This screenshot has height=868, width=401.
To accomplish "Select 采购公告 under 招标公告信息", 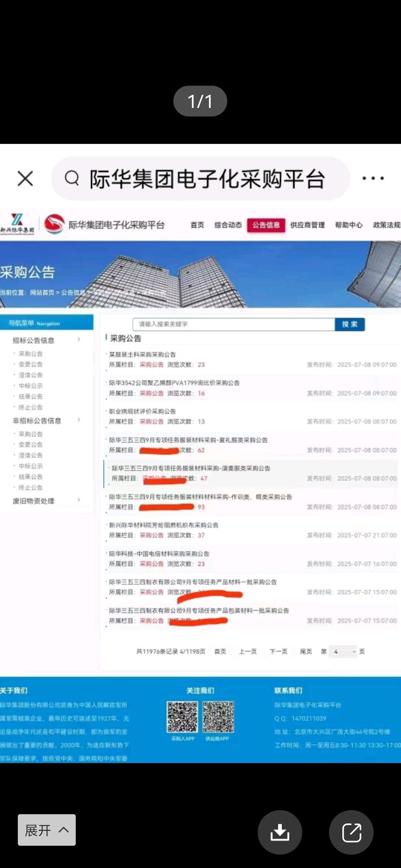I will 31,354.
